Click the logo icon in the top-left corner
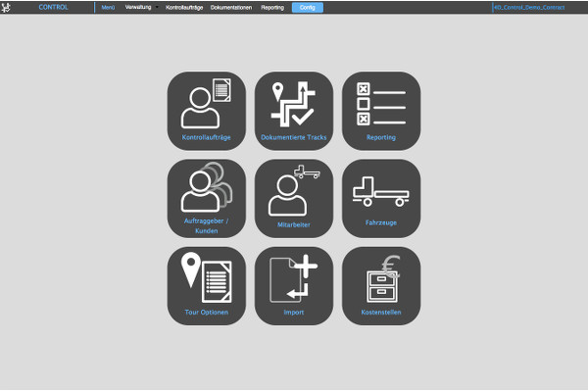The image size is (588, 392). [6, 7]
